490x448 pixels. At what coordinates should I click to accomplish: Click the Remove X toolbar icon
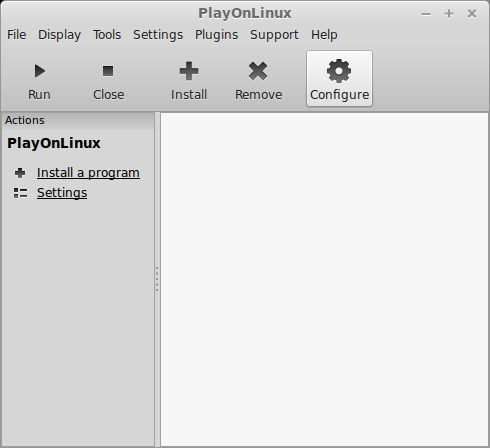pyautogui.click(x=258, y=71)
